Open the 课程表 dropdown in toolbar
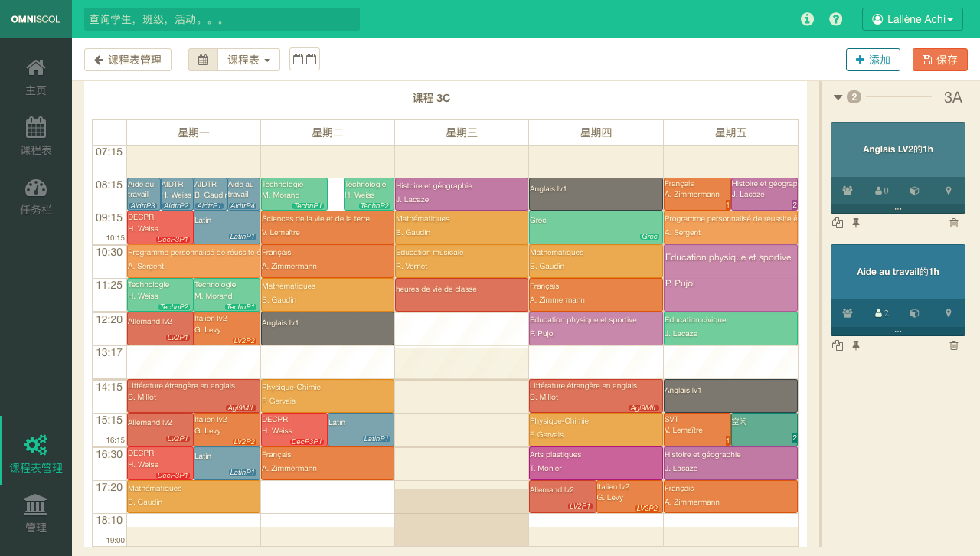Image resolution: width=980 pixels, height=556 pixels. pyautogui.click(x=249, y=60)
